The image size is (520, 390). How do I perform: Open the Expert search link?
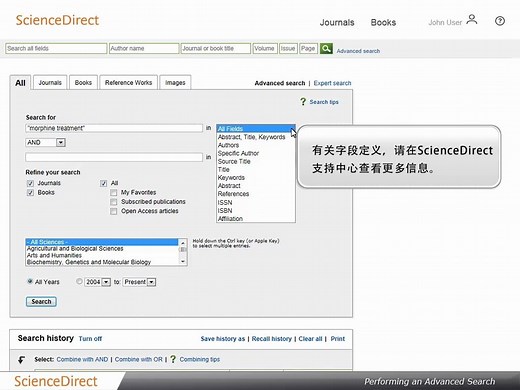coord(332,83)
